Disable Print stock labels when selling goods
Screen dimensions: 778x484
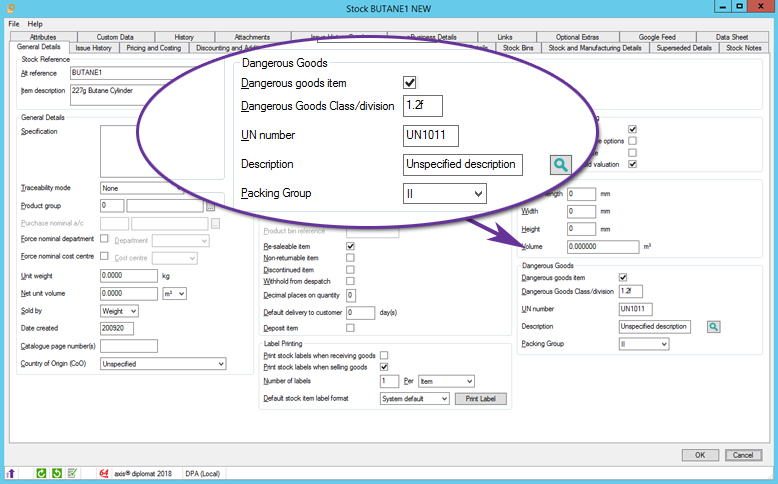point(384,367)
